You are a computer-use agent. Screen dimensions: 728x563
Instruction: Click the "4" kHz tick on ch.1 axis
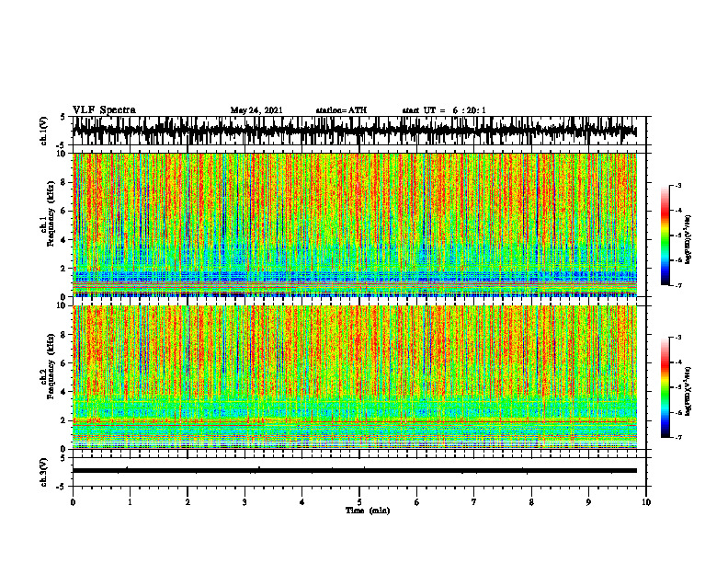64,240
